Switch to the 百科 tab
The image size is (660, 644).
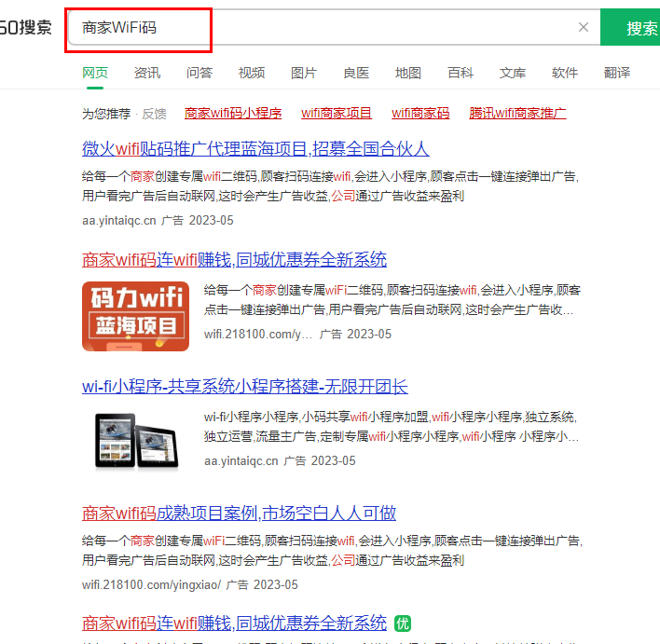click(461, 73)
